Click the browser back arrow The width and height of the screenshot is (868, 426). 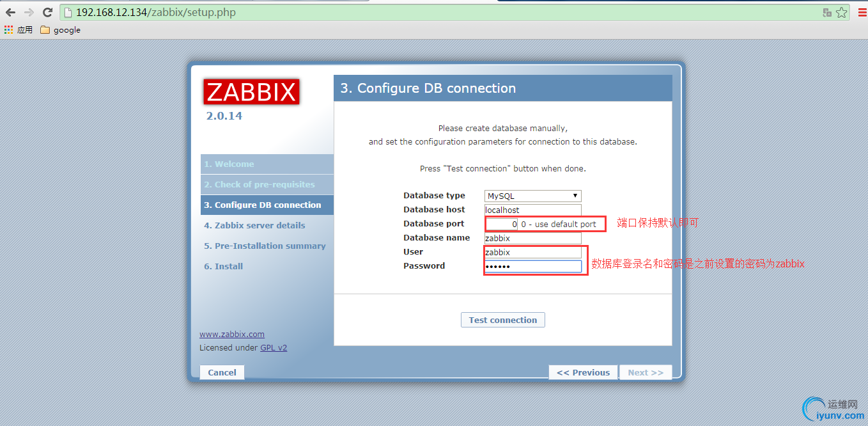pos(10,12)
